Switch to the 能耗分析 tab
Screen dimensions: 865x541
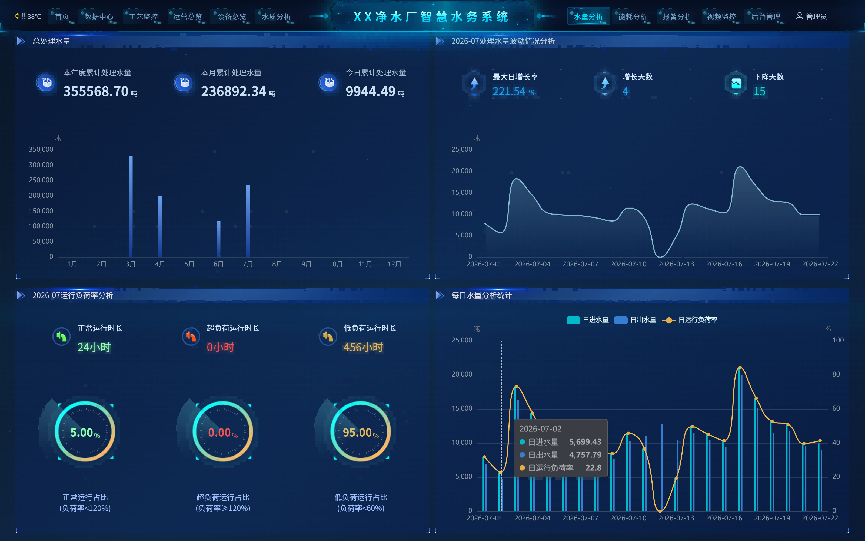click(632, 17)
